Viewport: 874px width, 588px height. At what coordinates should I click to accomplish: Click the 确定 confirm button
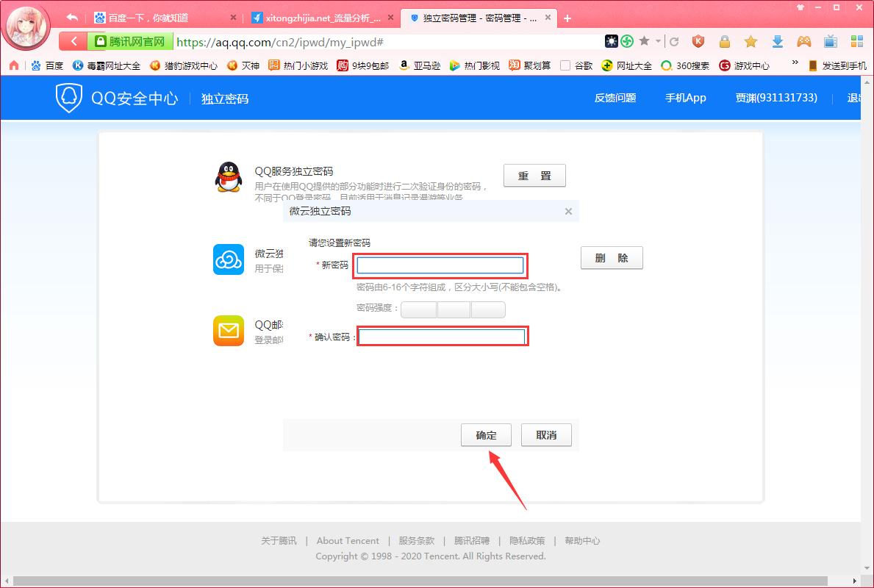pyautogui.click(x=486, y=435)
